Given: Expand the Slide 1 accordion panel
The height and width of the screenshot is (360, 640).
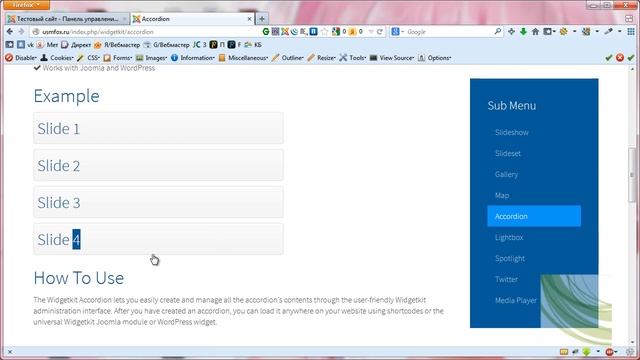Looking at the screenshot, I should click(158, 128).
